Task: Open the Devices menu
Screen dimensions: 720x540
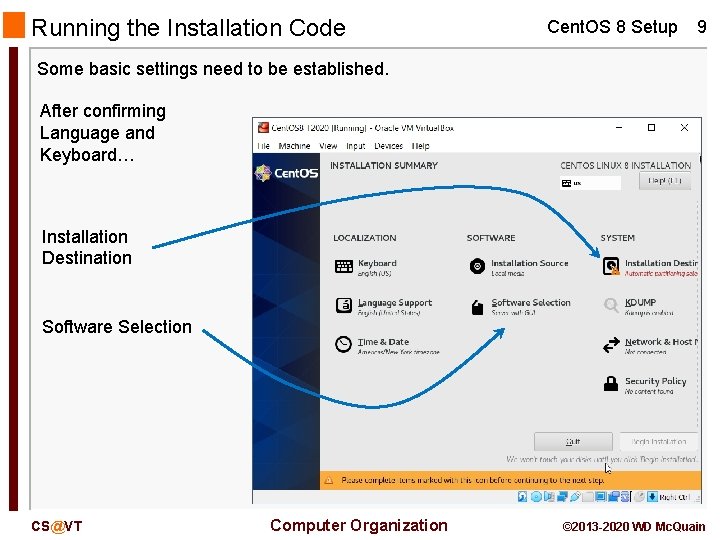Action: click(x=388, y=146)
